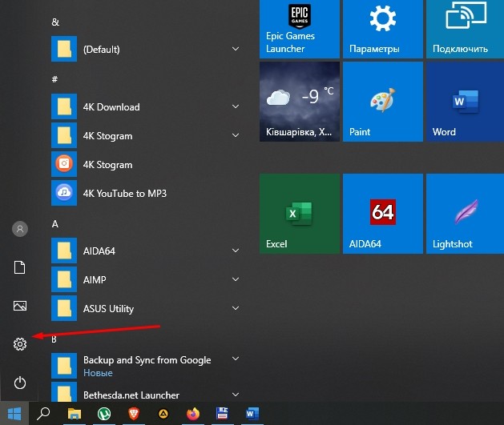Expand the Bethesda.net Launcher chevron
This screenshot has width=504, height=425.
point(236,395)
